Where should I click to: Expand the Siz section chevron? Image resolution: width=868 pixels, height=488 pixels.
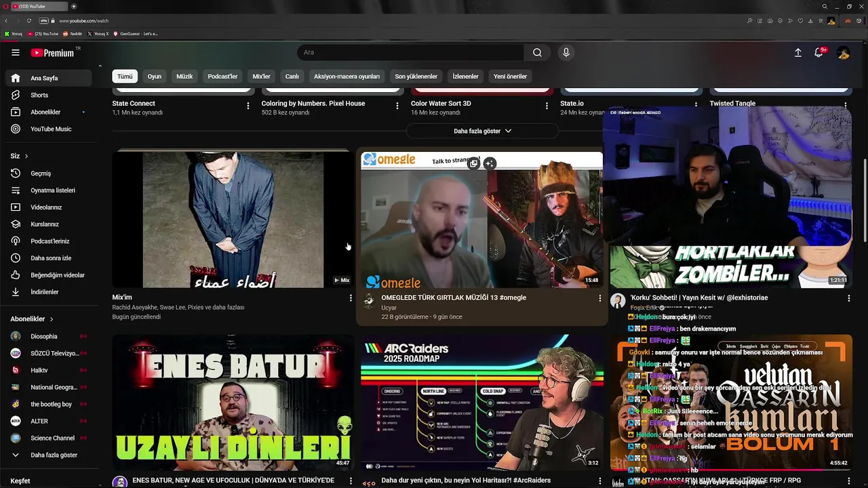(x=26, y=157)
